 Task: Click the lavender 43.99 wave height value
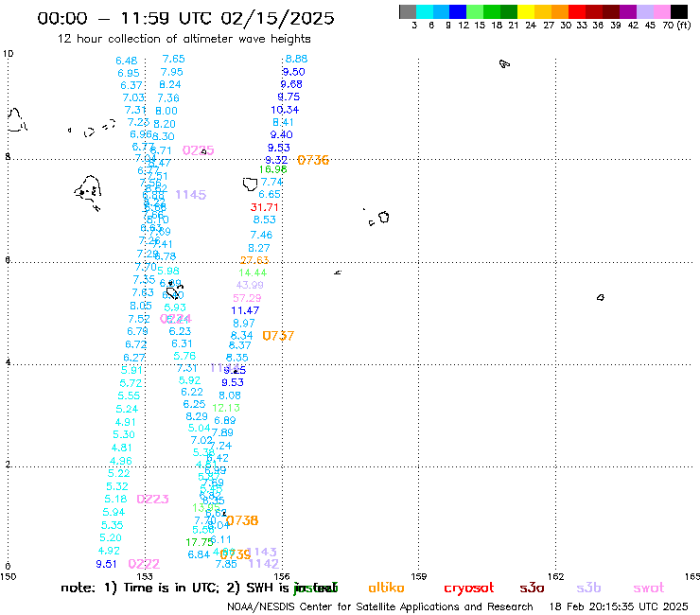[250, 285]
